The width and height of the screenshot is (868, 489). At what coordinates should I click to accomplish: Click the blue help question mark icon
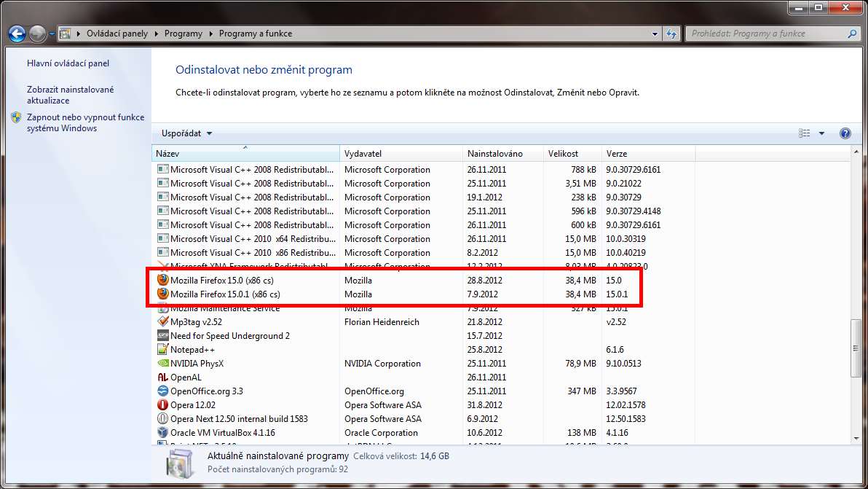[x=845, y=133]
